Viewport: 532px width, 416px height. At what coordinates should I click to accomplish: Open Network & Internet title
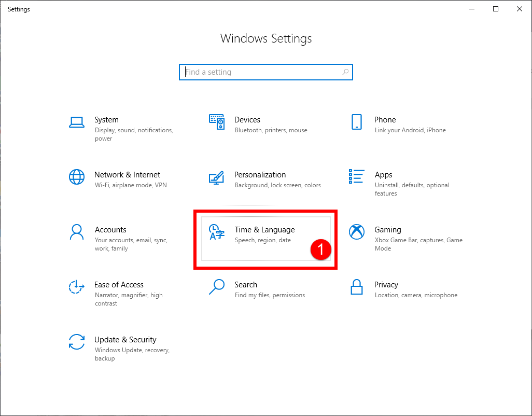[x=127, y=175]
